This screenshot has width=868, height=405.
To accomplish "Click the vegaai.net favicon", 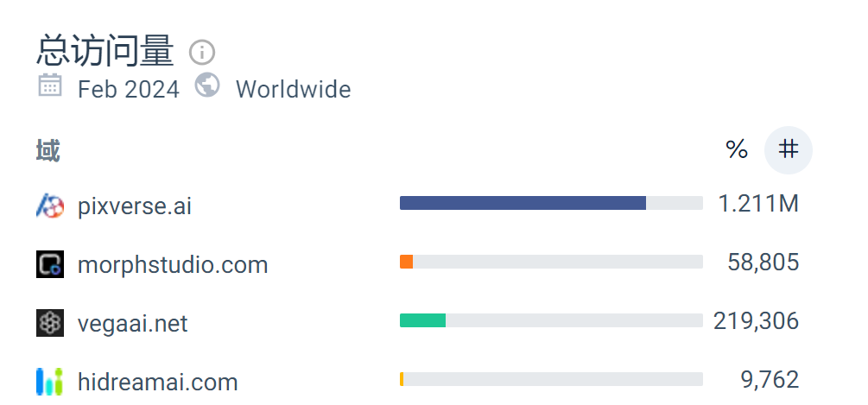I will pyautogui.click(x=50, y=323).
